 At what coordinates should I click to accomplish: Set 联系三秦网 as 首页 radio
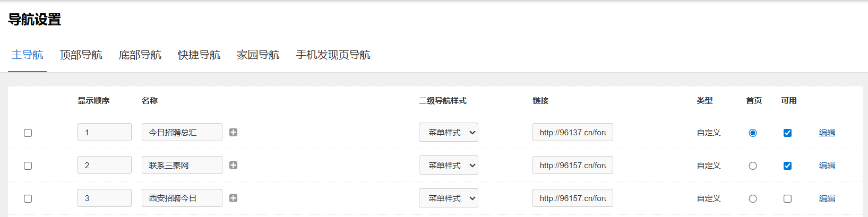(753, 166)
